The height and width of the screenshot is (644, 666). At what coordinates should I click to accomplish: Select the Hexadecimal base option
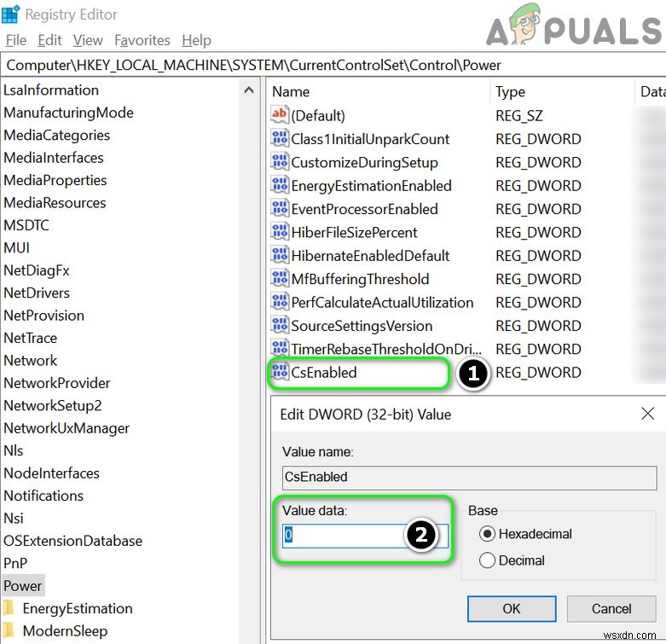487,534
